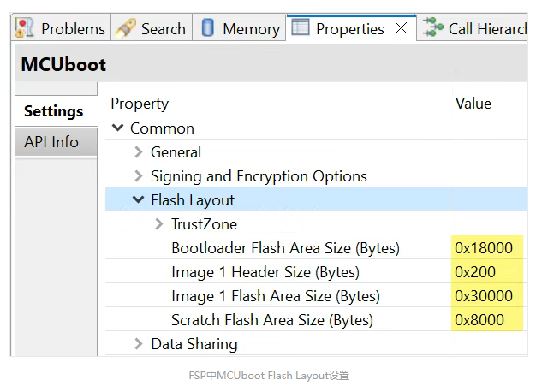This screenshot has height=392, width=536.
Task: Select the Properties tab label
Action: [349, 29]
